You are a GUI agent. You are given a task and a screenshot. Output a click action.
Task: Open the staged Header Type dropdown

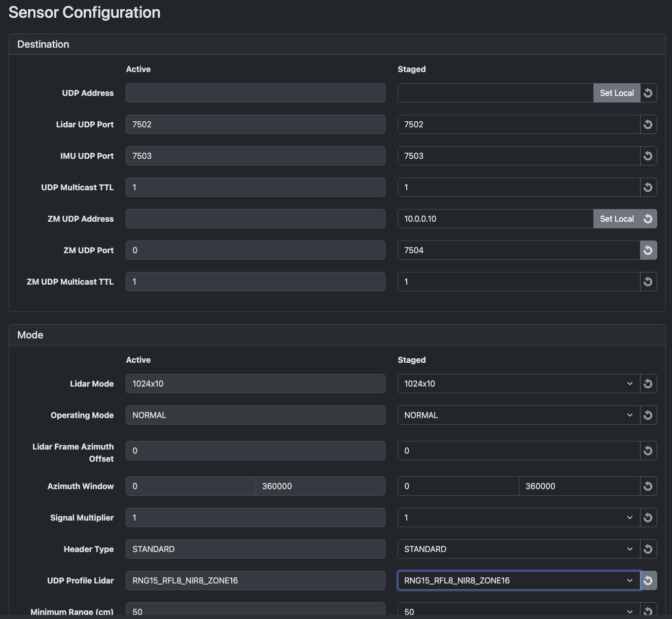pyautogui.click(x=519, y=549)
